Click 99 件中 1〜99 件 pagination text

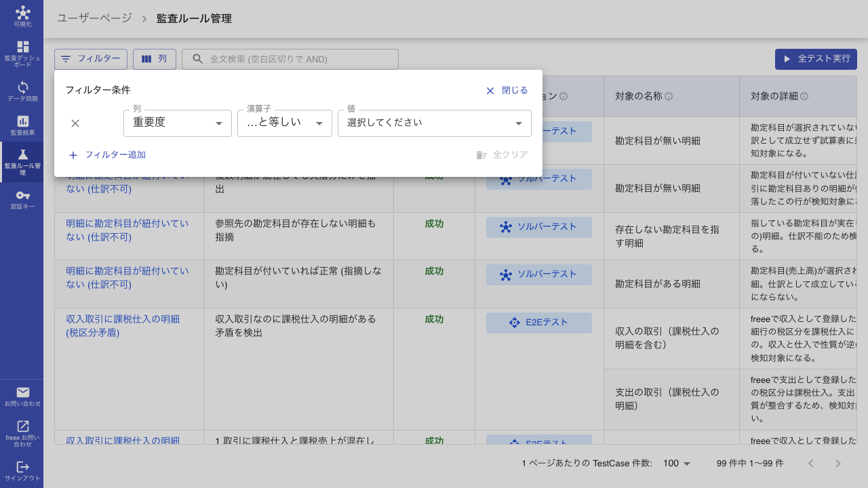750,464
